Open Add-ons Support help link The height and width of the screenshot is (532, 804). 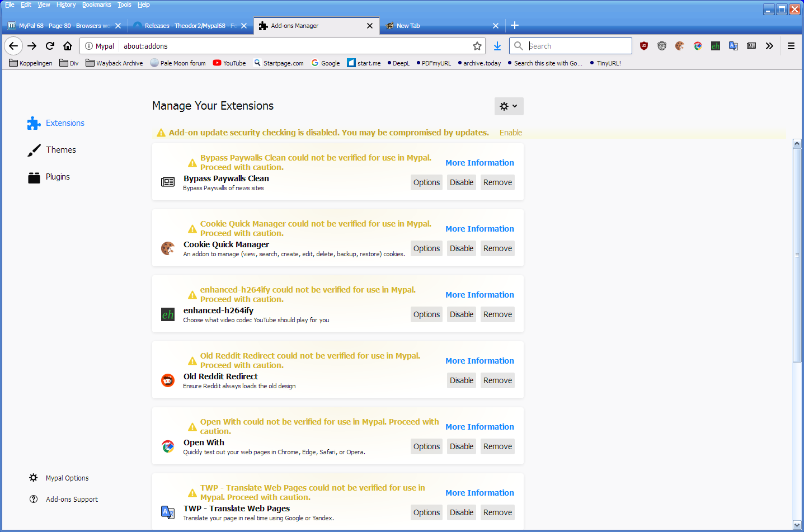pos(63,500)
